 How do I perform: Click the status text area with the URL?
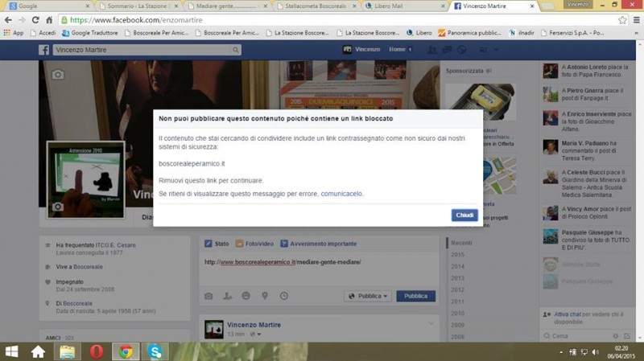[x=319, y=269]
